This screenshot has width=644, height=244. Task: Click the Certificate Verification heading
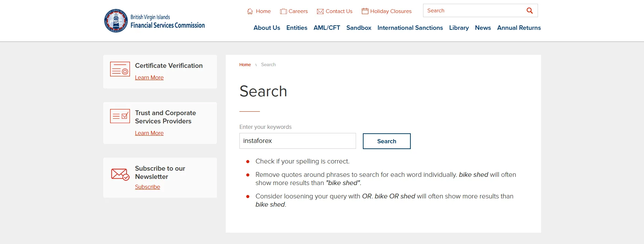pos(169,65)
